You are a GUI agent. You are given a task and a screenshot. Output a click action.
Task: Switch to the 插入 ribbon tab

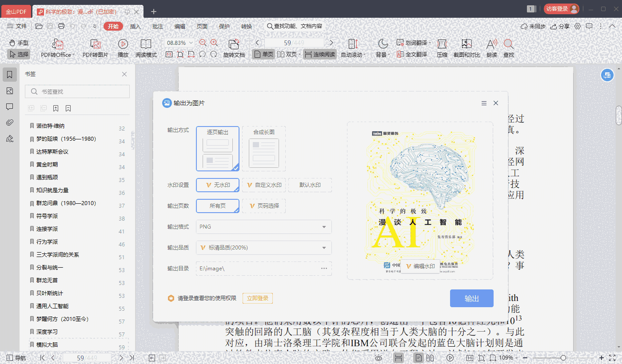click(x=135, y=26)
